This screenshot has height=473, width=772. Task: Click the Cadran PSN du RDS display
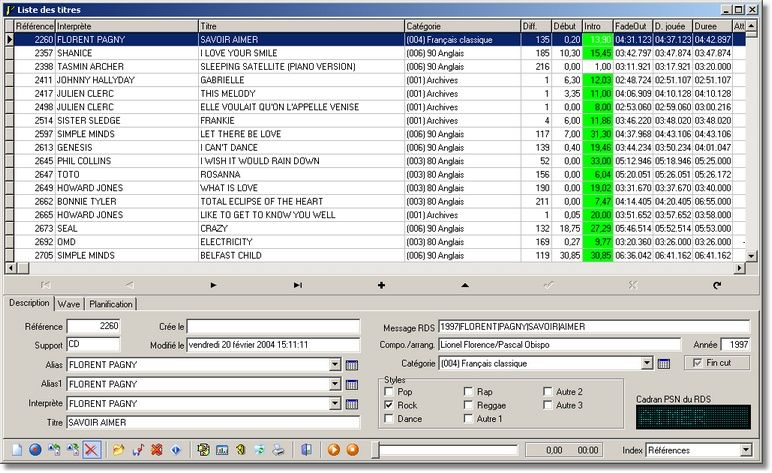tap(693, 417)
